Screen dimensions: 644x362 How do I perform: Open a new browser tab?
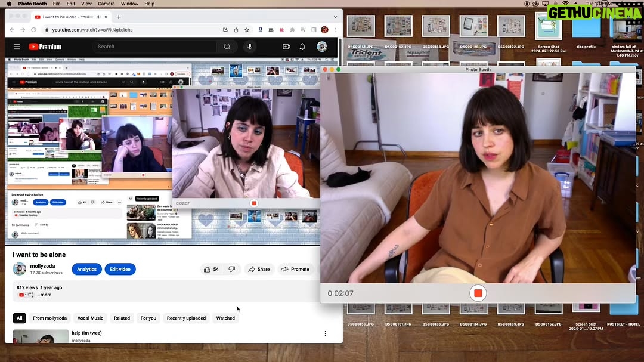tap(119, 17)
